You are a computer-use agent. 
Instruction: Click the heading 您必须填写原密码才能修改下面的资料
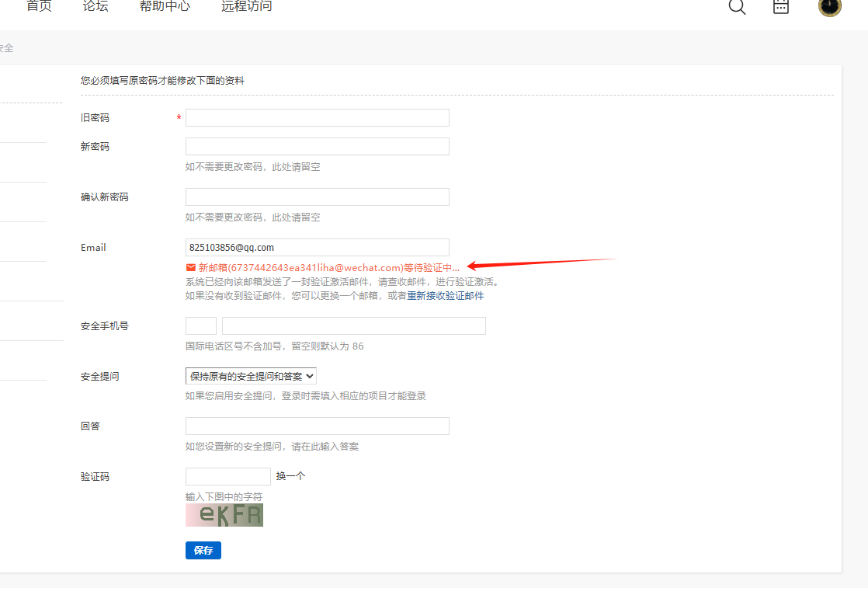(162, 80)
